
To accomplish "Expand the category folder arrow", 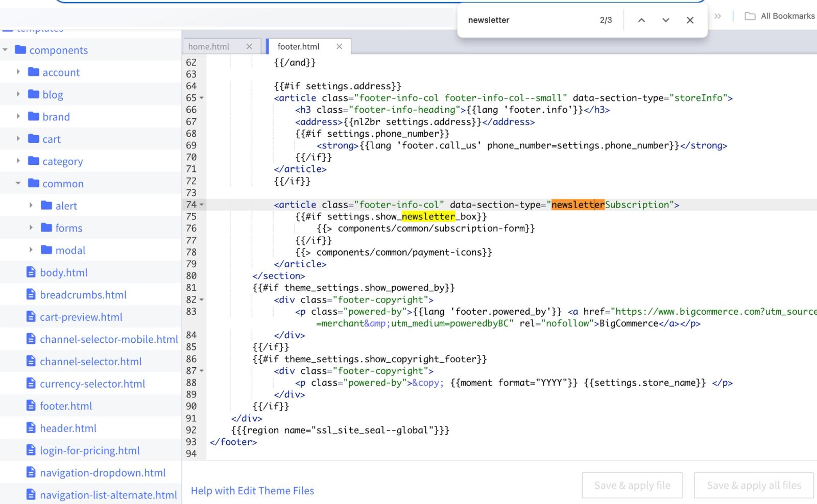I will [x=18, y=161].
